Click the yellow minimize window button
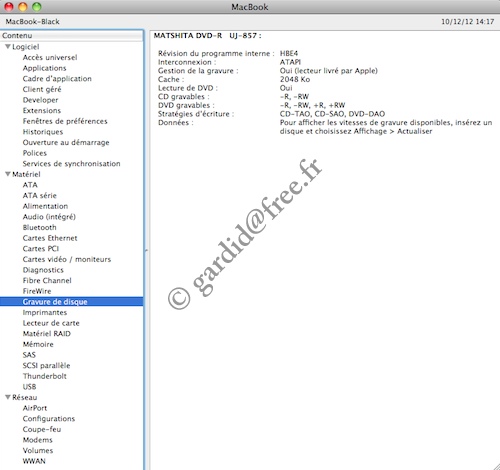This screenshot has width=500, height=470. [23, 6]
